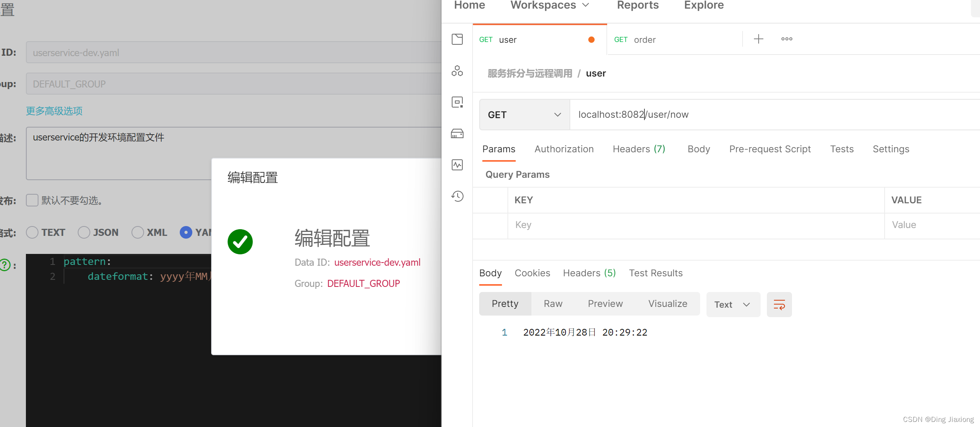
Task: Click user name in breadcrumb
Action: point(596,73)
